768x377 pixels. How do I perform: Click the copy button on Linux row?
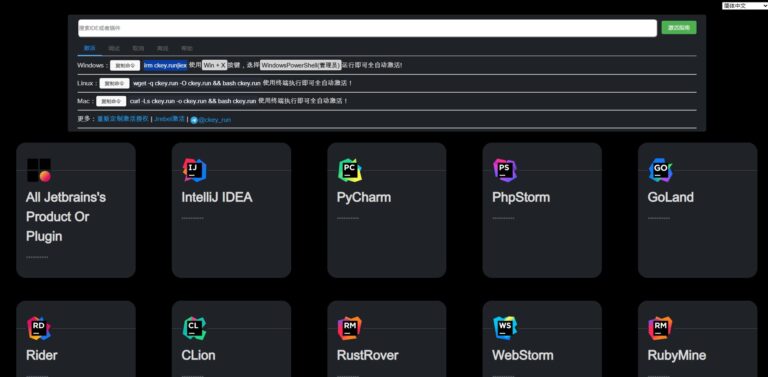click(x=115, y=83)
